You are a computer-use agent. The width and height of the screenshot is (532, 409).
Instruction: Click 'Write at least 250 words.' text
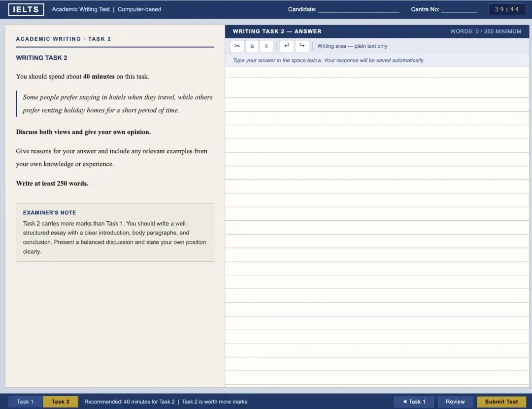click(52, 183)
